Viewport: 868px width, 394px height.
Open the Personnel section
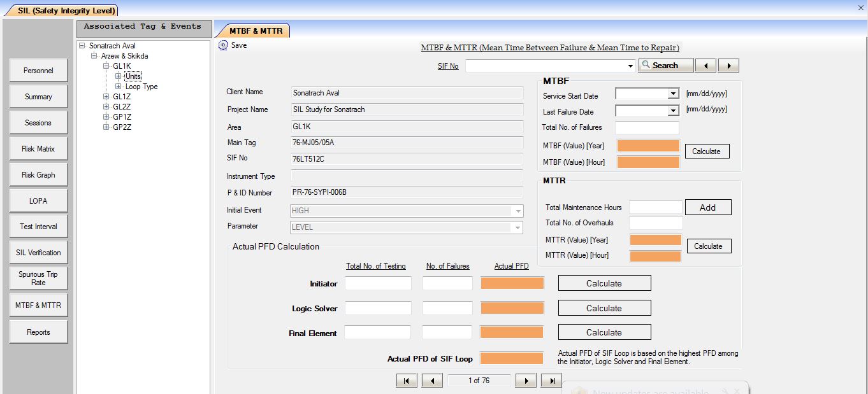[38, 71]
